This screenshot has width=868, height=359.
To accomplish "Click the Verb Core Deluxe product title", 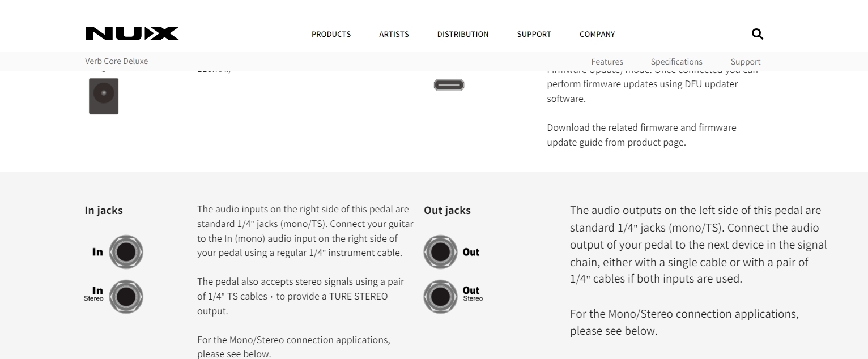I will tap(116, 61).
